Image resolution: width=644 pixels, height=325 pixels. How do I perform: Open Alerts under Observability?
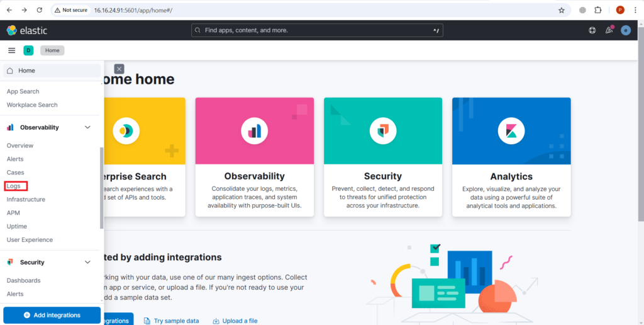pos(15,159)
